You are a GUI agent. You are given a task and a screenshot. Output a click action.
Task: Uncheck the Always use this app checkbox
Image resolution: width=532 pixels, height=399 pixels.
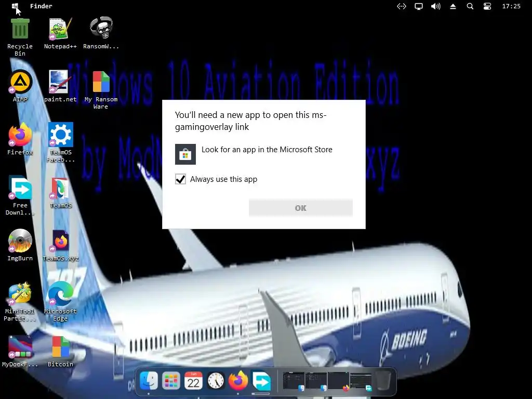[180, 179]
